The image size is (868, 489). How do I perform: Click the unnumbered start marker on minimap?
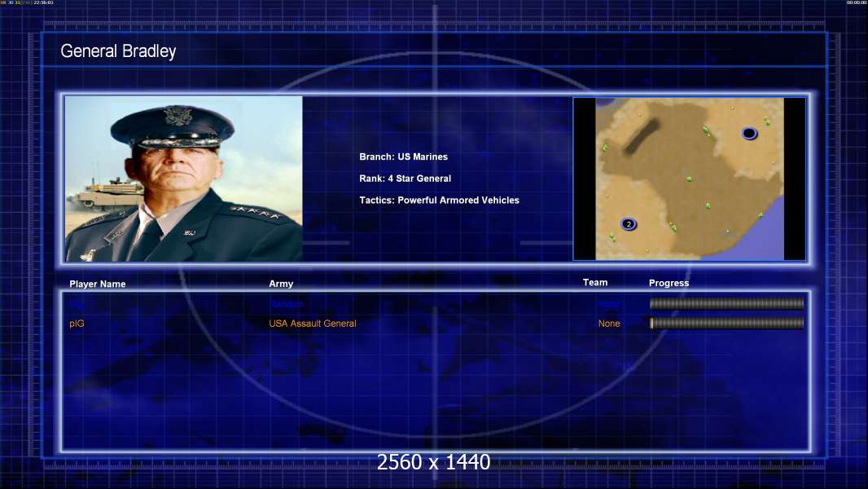click(749, 133)
